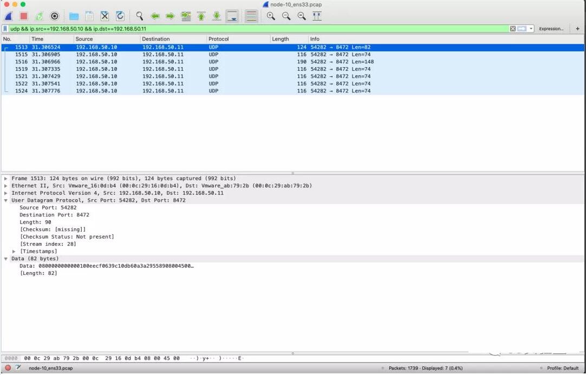Zoom in on packet text
Viewport: 588px width, 375px height.
coord(271,16)
